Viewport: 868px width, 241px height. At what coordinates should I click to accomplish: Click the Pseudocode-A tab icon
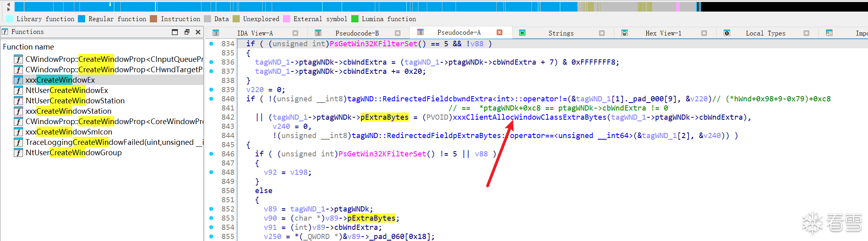tap(420, 32)
